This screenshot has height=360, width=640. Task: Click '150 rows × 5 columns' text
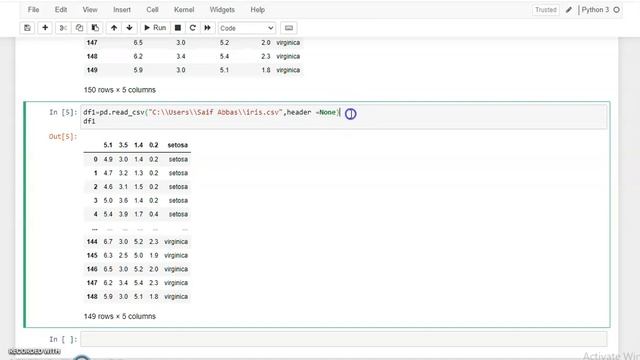point(120,90)
